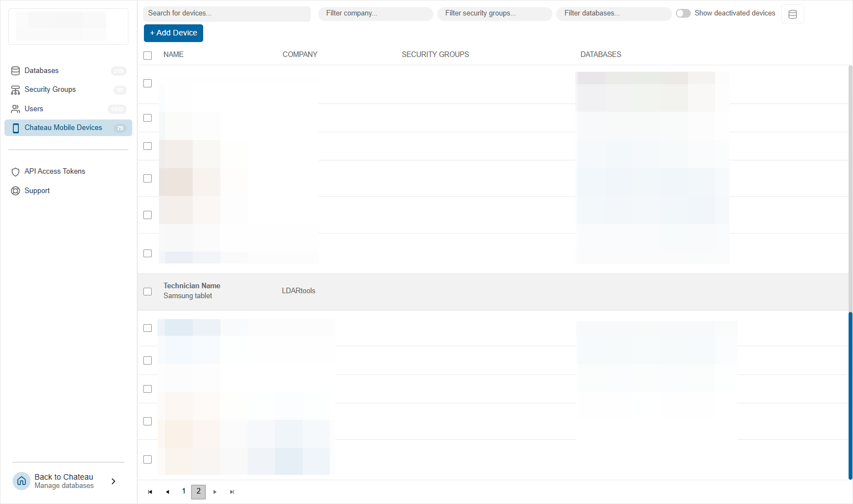Image resolution: width=853 pixels, height=504 pixels.
Task: Click the Chateau Mobile Devices count badge 79
Action: (x=120, y=128)
